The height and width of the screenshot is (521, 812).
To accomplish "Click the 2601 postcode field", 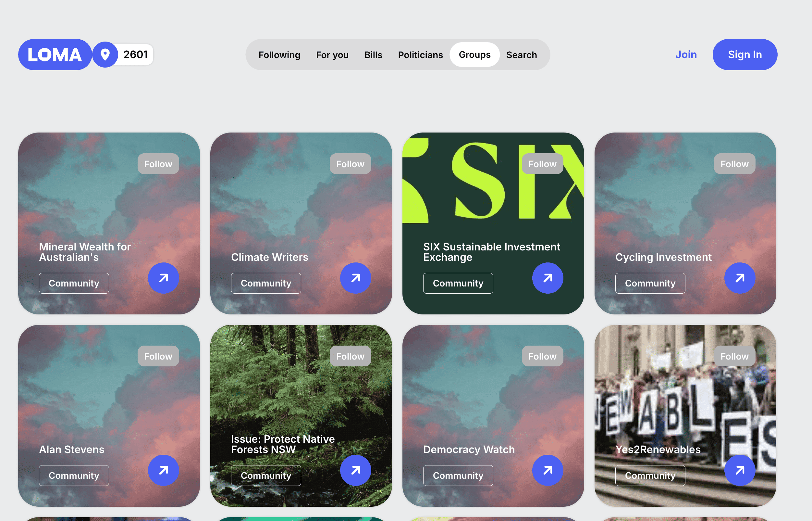I will [x=136, y=55].
